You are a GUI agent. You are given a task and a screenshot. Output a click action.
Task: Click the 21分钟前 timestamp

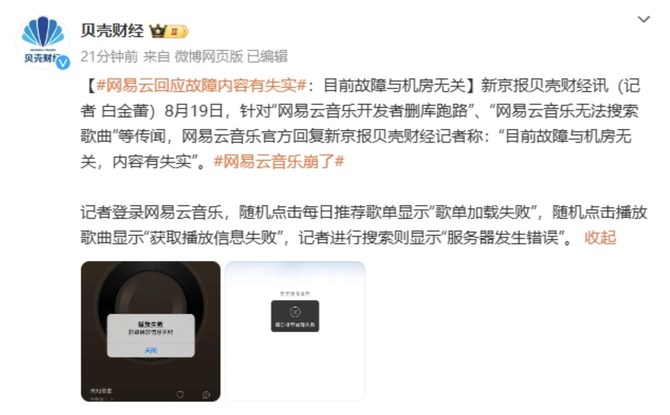(x=109, y=56)
